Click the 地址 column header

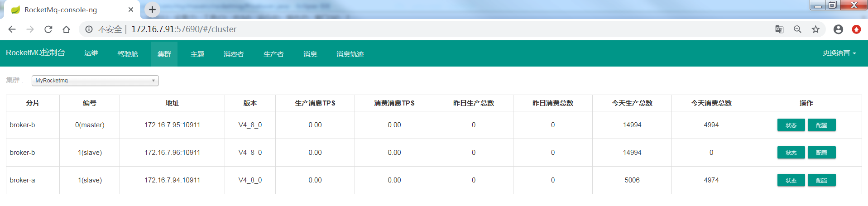[x=172, y=103]
